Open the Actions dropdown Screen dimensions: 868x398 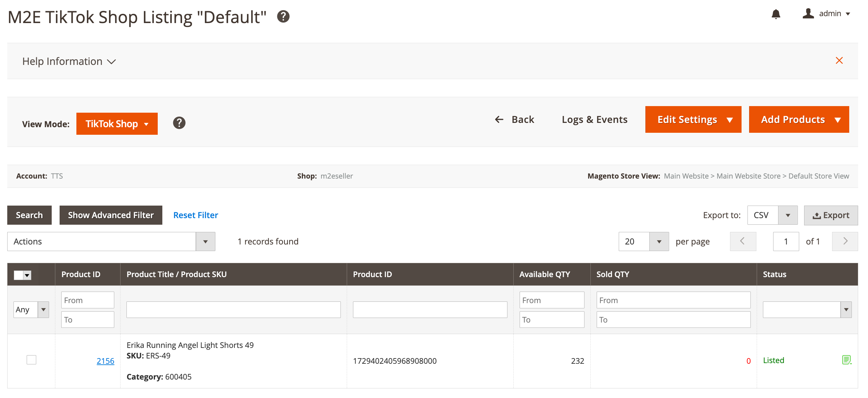[x=111, y=241]
